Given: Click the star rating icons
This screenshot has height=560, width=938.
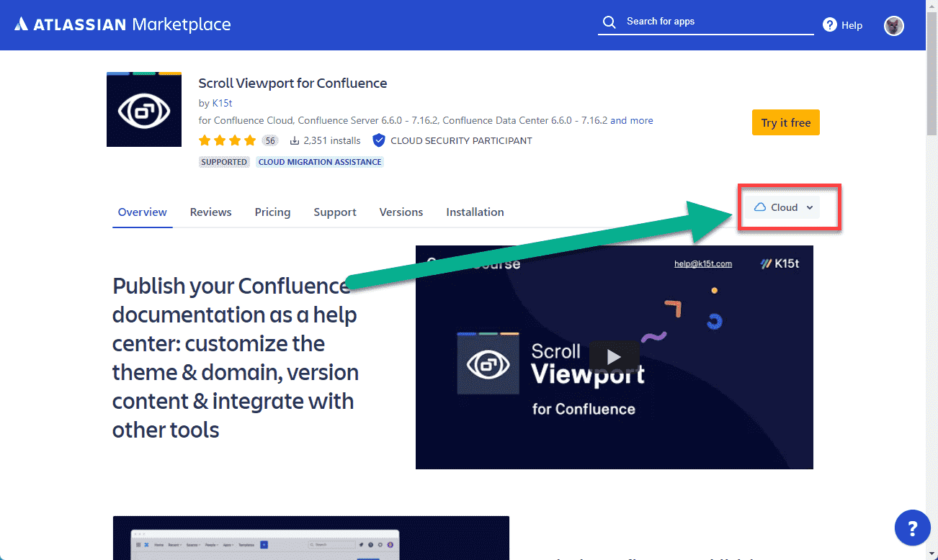Looking at the screenshot, I should 227,140.
